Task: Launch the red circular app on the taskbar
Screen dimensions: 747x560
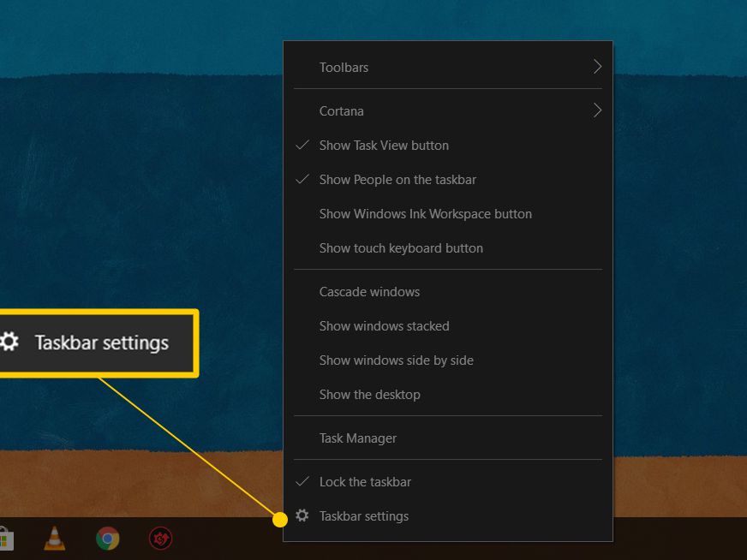Action: coord(159,539)
